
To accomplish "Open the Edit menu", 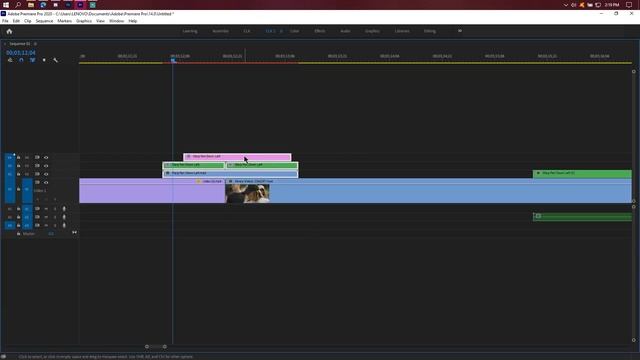I will (x=16, y=21).
